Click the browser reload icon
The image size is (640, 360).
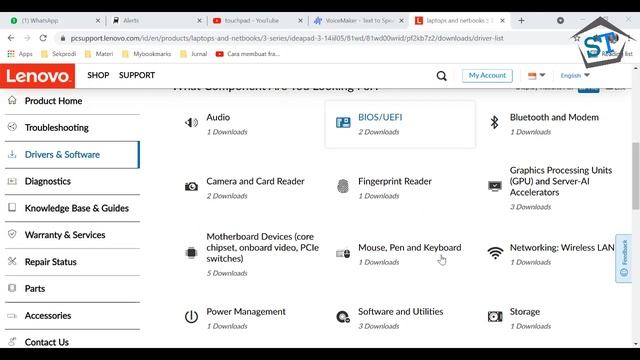[43, 38]
